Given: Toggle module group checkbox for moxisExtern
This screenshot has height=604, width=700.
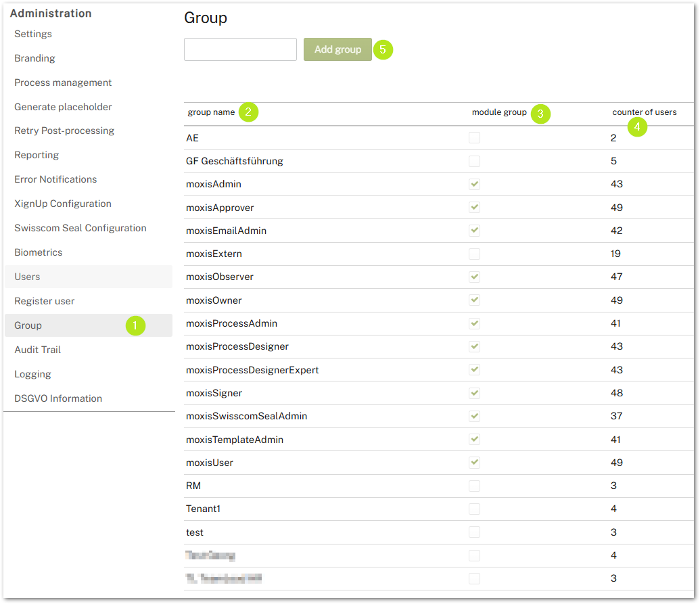Looking at the screenshot, I should tap(475, 254).
